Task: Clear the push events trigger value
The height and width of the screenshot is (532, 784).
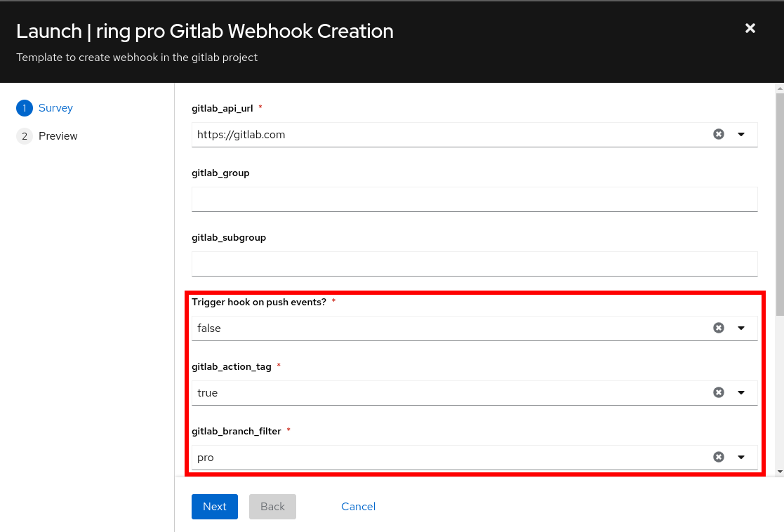Action: point(719,328)
